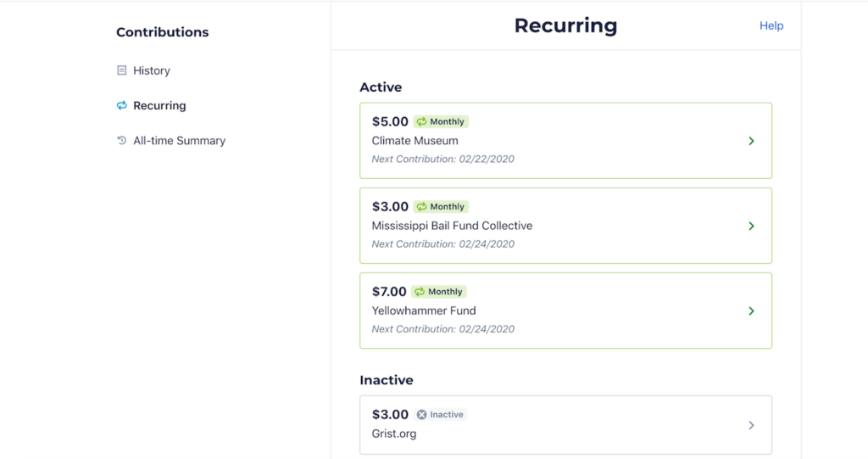Click the $7.00 amount
Image resolution: width=868 pixels, height=459 pixels.
[388, 292]
